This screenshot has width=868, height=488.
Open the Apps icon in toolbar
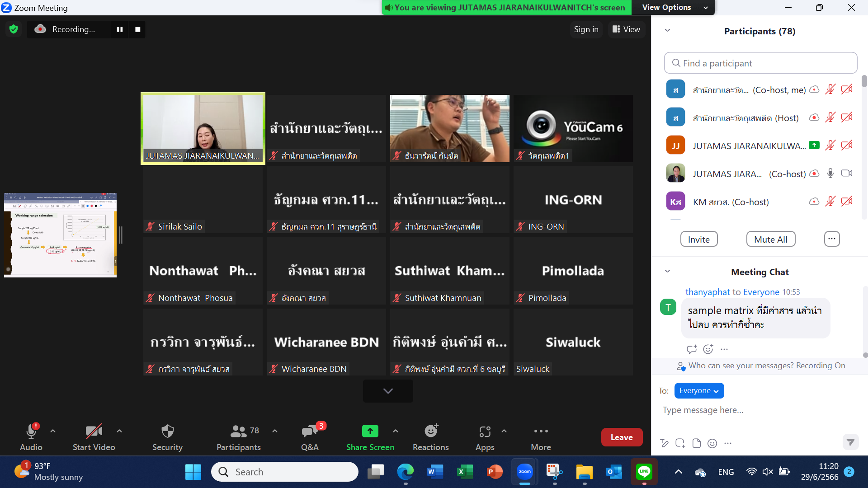pos(485,432)
